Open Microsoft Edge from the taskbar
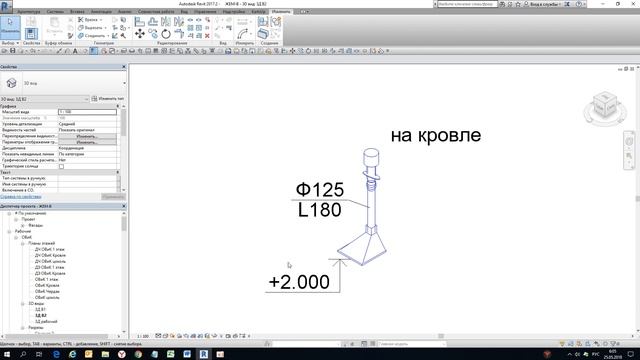This screenshot has width=640, height=360. pos(56,354)
